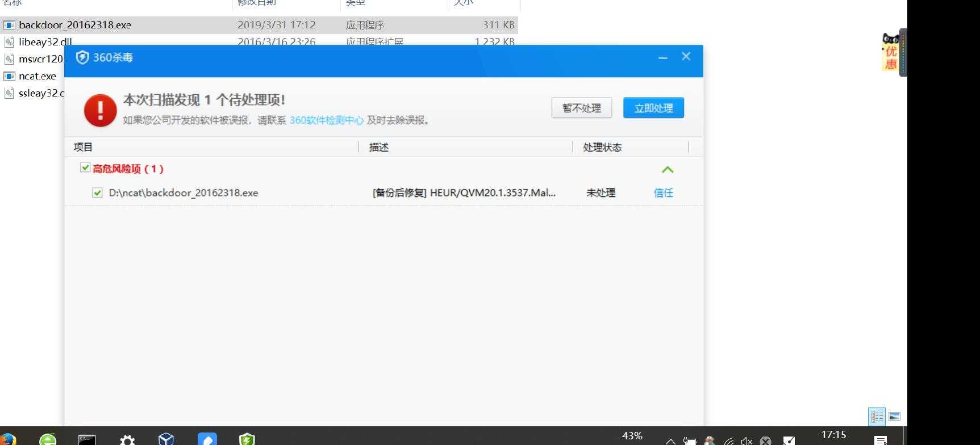Click the 2019/3/31 17:12 modified date cell

[276, 25]
